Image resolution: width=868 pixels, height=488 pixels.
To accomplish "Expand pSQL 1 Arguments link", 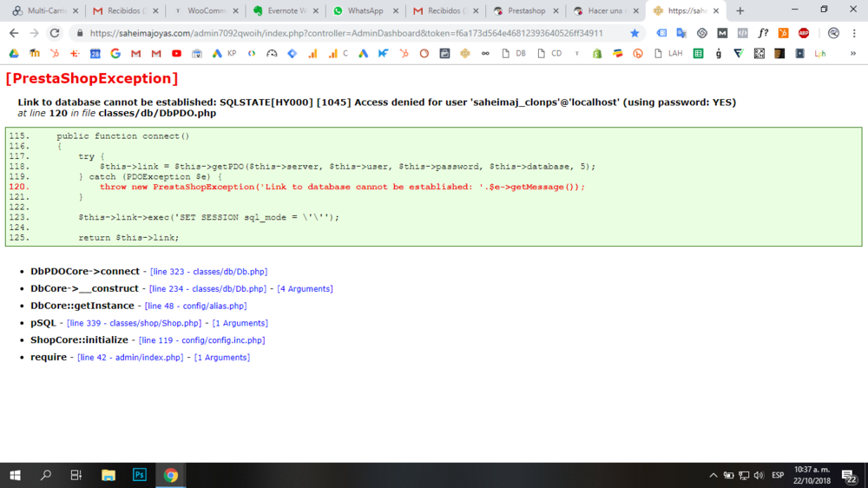I will coord(240,323).
